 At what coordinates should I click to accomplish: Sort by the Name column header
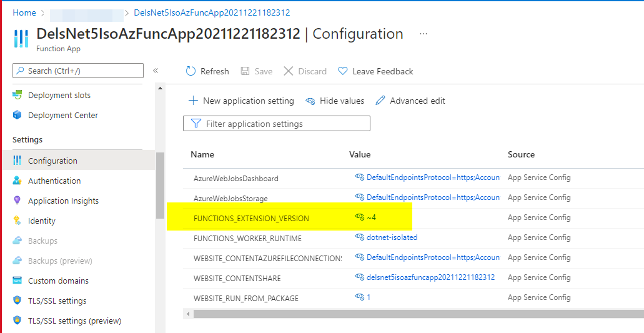202,154
